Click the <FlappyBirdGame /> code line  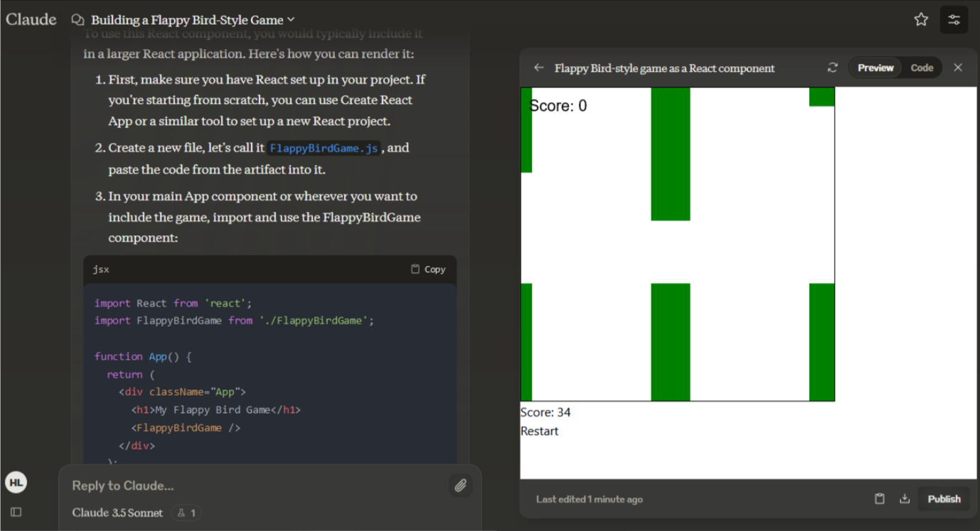pyautogui.click(x=186, y=427)
